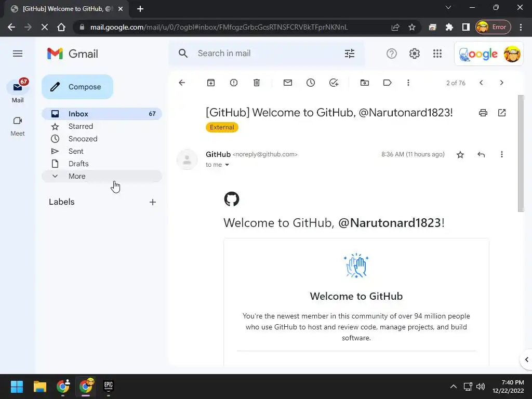Open the Google account avatar
Viewport: 532px width, 399px height.
[512, 54]
